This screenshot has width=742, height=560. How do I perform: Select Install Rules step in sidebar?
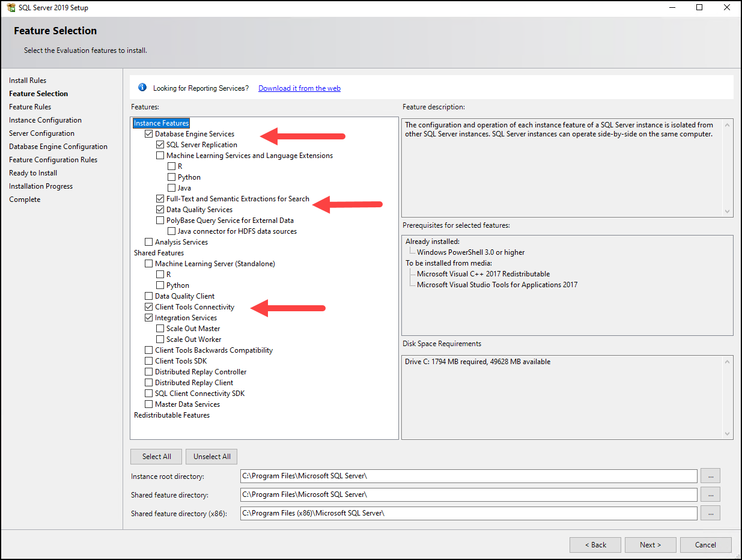click(28, 81)
